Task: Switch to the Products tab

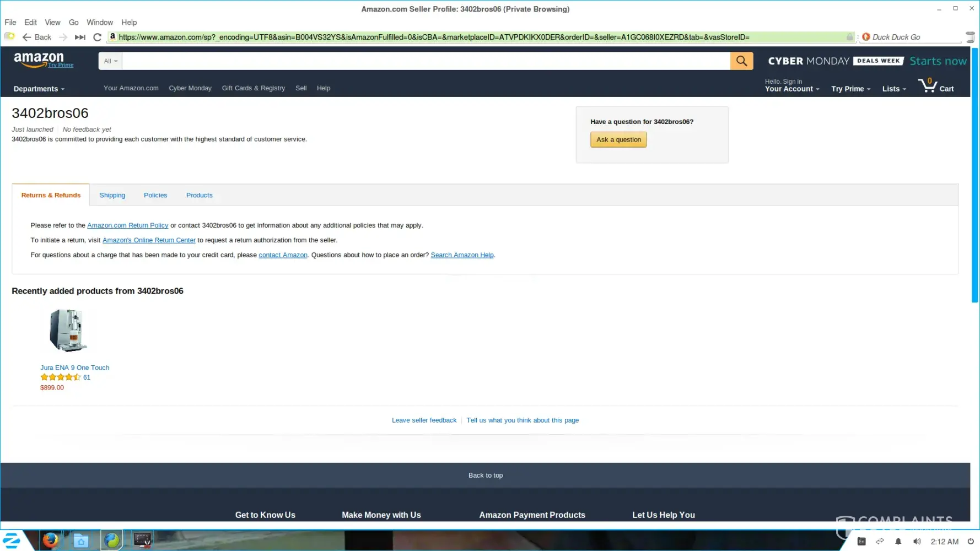Action: click(200, 195)
